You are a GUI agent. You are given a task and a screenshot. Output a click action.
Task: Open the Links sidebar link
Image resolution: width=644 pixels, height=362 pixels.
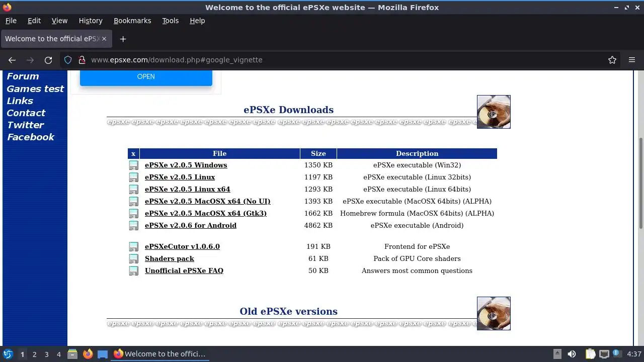(x=20, y=101)
